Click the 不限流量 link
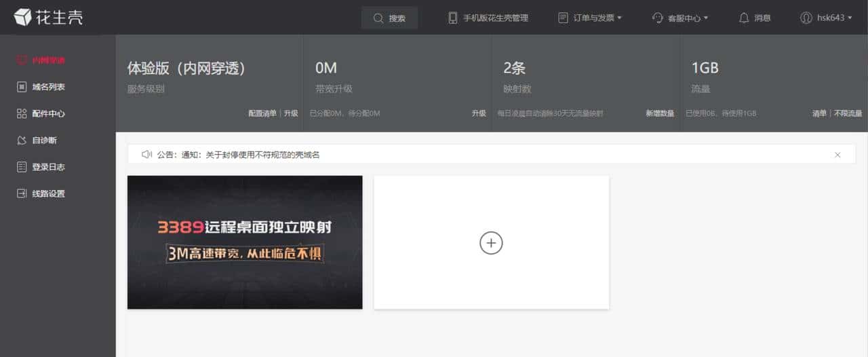This screenshot has width=868, height=357. click(x=848, y=113)
